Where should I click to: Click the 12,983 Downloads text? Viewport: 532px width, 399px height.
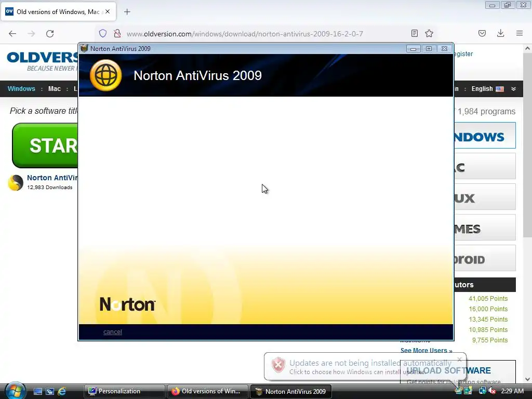point(49,187)
